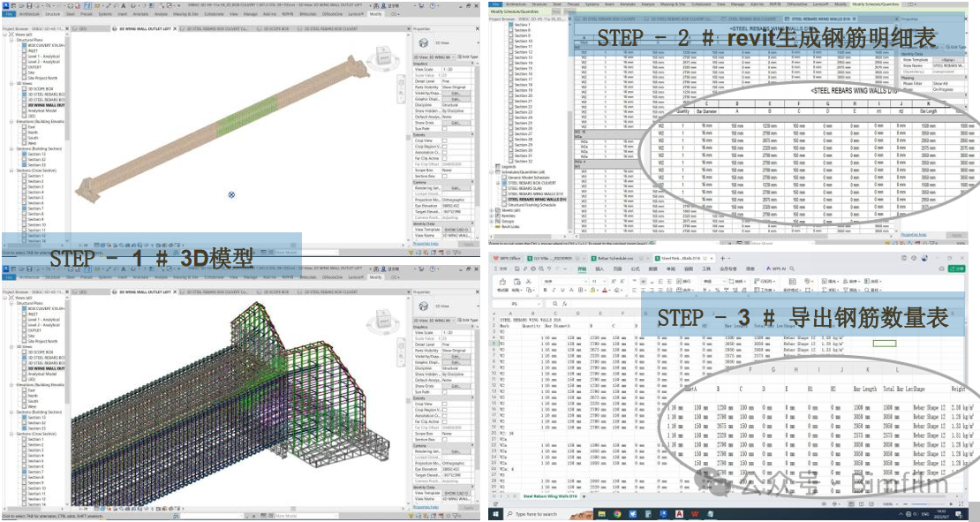Click the fx insert function icon in WPS

point(564,304)
